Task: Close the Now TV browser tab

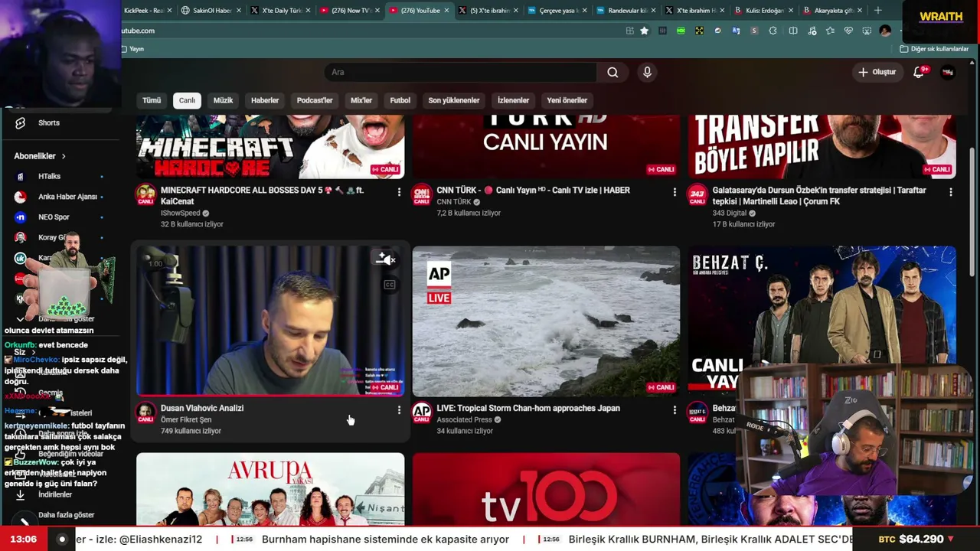Action: click(377, 11)
